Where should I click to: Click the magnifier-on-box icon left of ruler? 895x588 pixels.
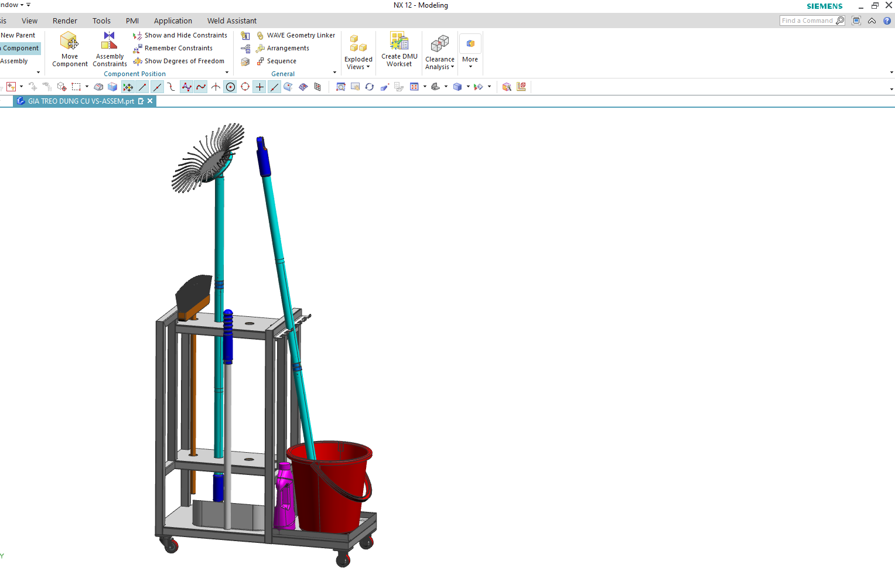click(507, 87)
